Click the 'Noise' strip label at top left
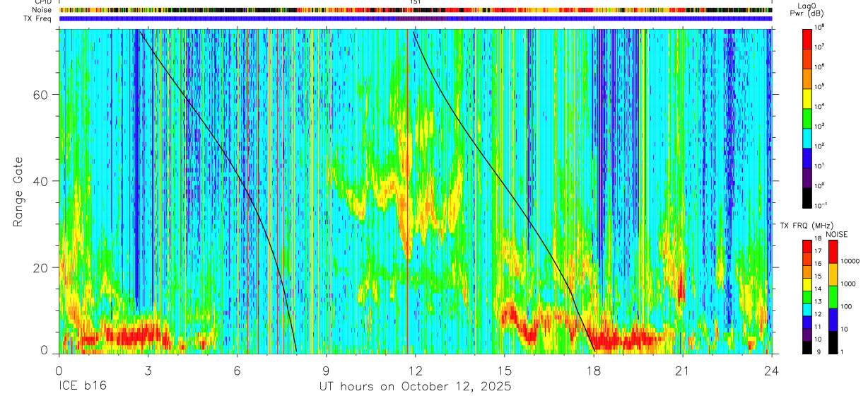Screen dimensions: 868x401 [x=42, y=10]
